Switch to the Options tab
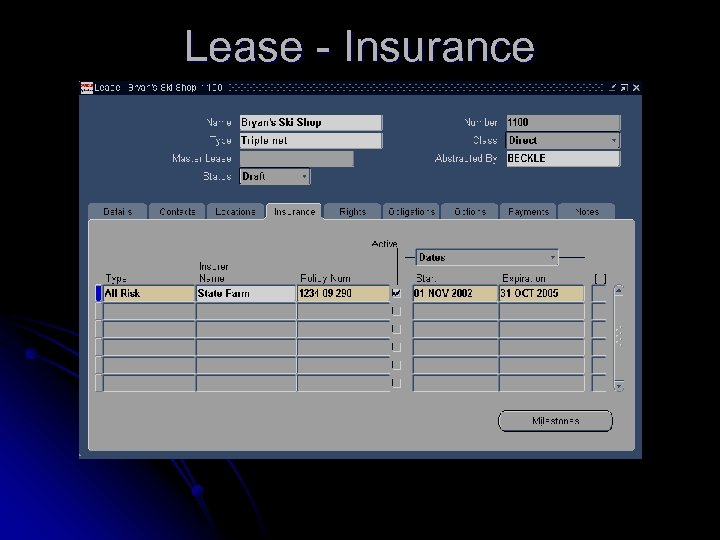 click(470, 211)
